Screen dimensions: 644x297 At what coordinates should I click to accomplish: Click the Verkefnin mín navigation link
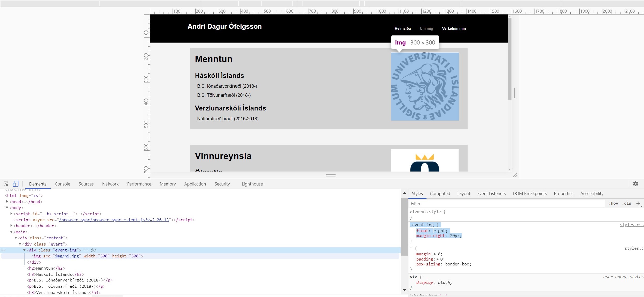[x=454, y=28]
